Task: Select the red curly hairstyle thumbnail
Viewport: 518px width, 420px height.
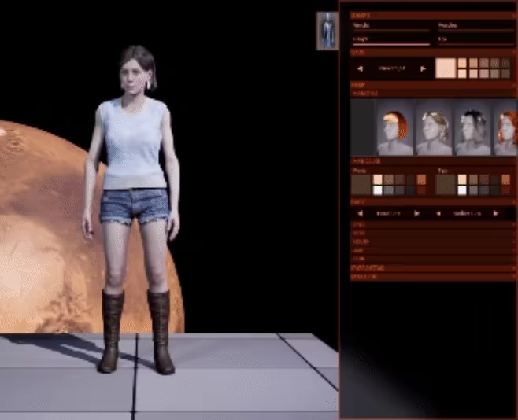Action: pyautogui.click(x=505, y=127)
